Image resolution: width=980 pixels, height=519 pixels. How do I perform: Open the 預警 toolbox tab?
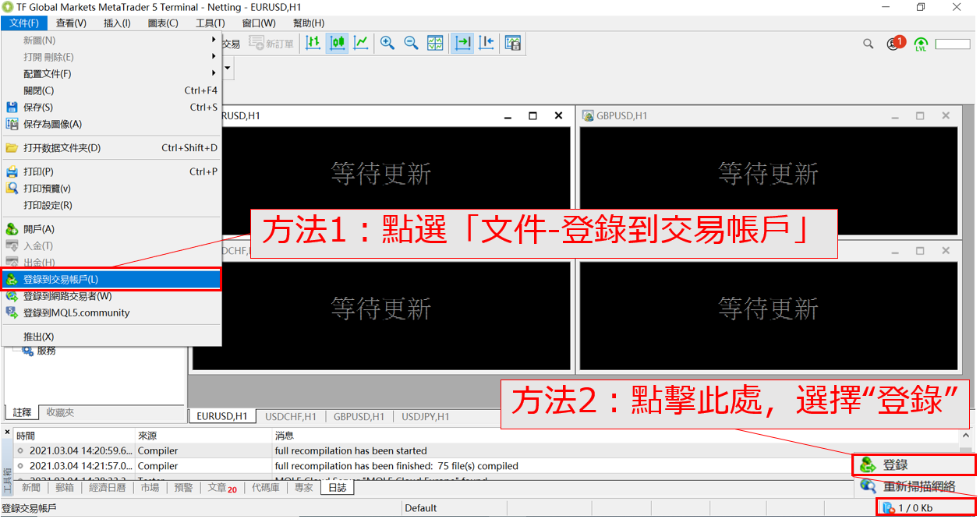click(x=183, y=488)
